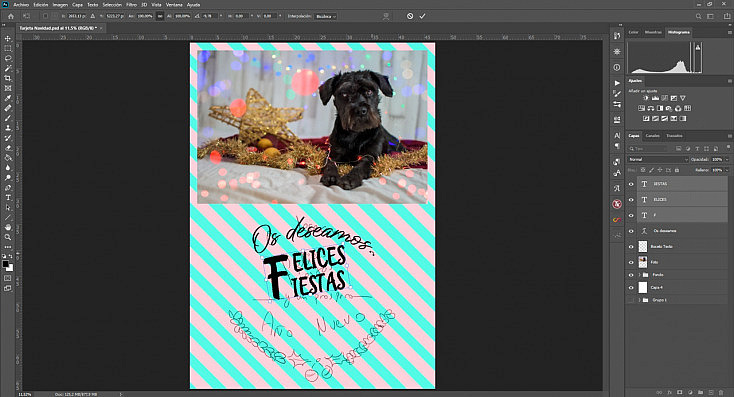The width and height of the screenshot is (734, 397).
Task: Select the Hand tool
Action: click(x=8, y=227)
